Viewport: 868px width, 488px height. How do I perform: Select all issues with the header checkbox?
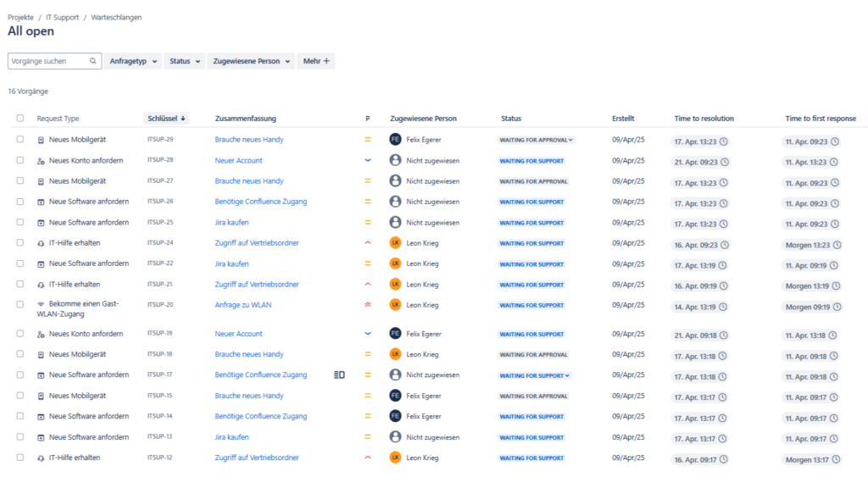point(19,119)
